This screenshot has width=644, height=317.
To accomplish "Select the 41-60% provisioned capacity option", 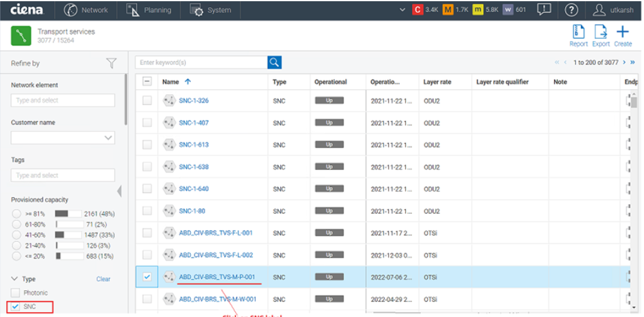I will coord(16,235).
